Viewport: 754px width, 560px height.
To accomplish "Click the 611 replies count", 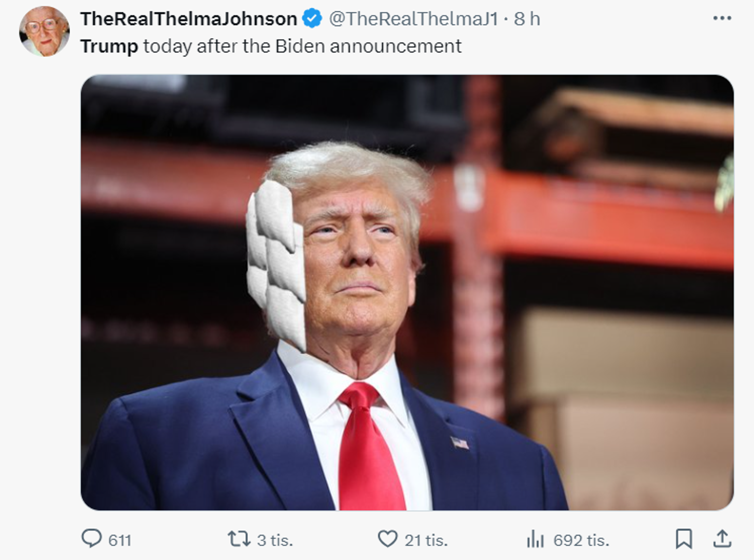I will pyautogui.click(x=120, y=540).
